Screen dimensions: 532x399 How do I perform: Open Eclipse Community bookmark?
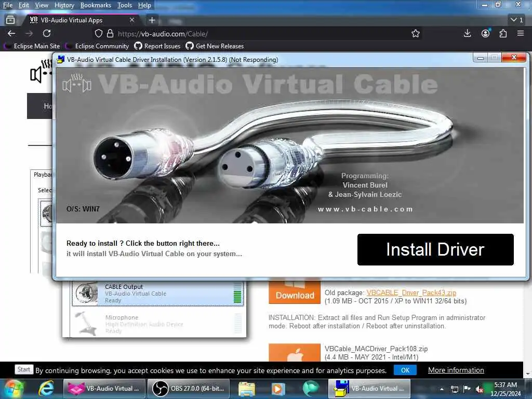98,46
